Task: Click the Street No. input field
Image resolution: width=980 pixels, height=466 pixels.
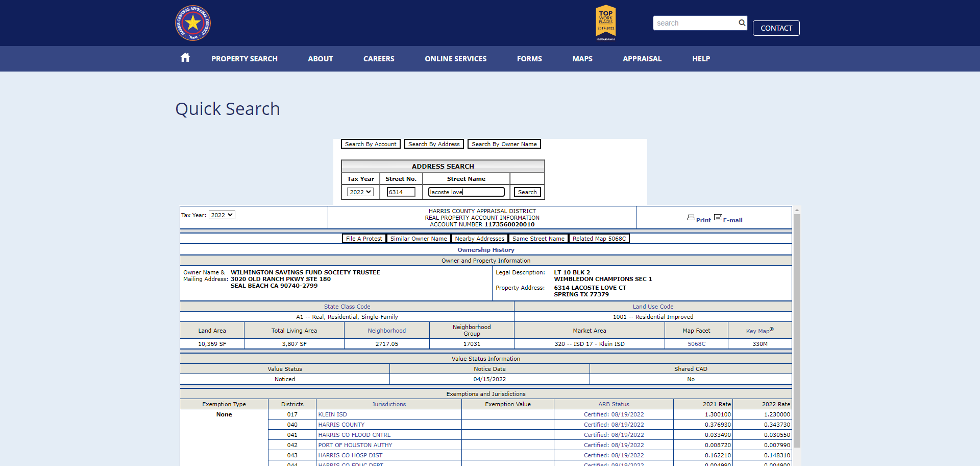Action: pos(401,192)
